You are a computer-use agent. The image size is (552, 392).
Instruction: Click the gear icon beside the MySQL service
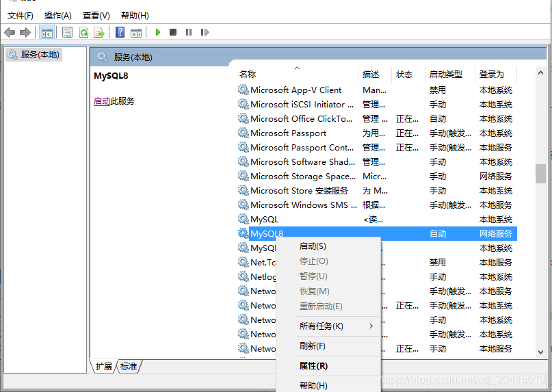click(x=244, y=219)
